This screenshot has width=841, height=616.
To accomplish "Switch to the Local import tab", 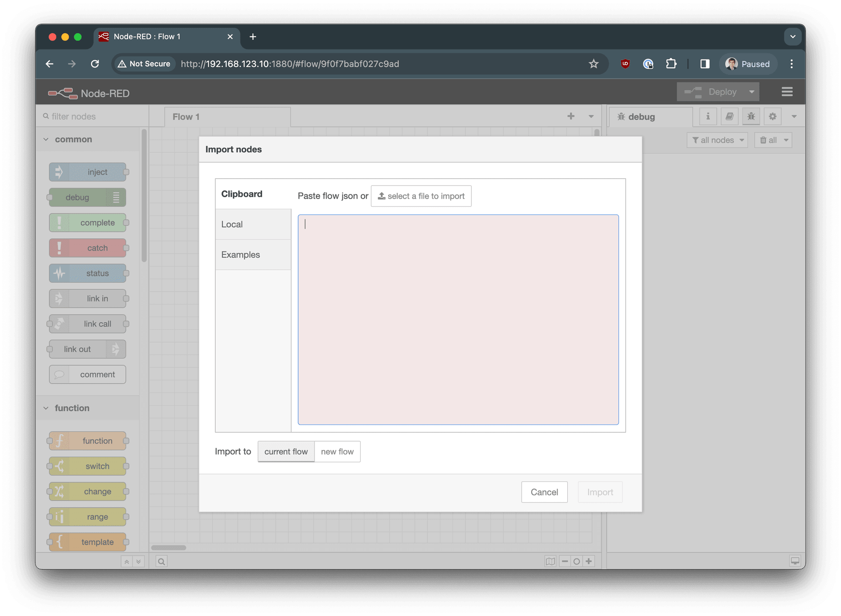I will tap(232, 224).
